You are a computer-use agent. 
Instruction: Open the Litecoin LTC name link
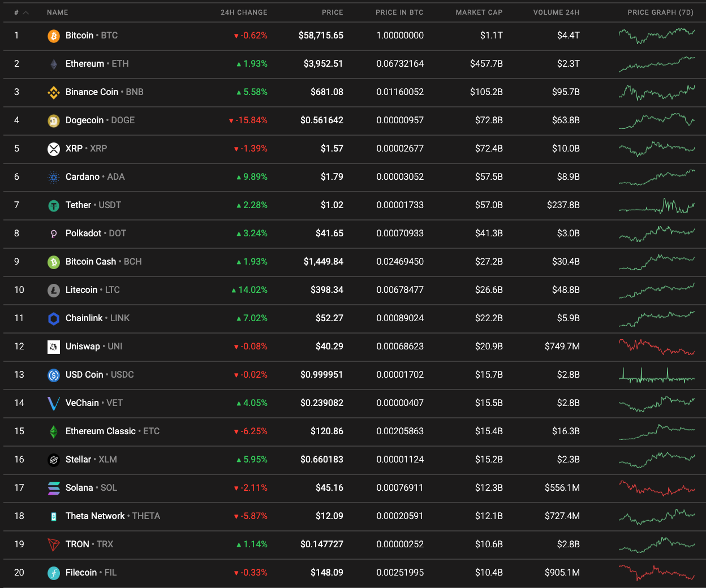[x=93, y=290]
